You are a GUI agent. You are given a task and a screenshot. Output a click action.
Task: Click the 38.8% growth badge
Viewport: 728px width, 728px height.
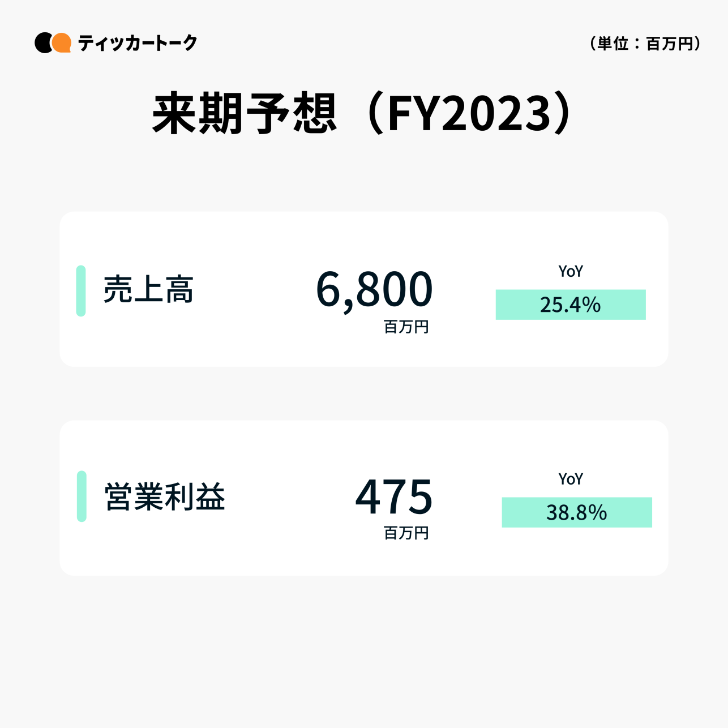(x=577, y=512)
